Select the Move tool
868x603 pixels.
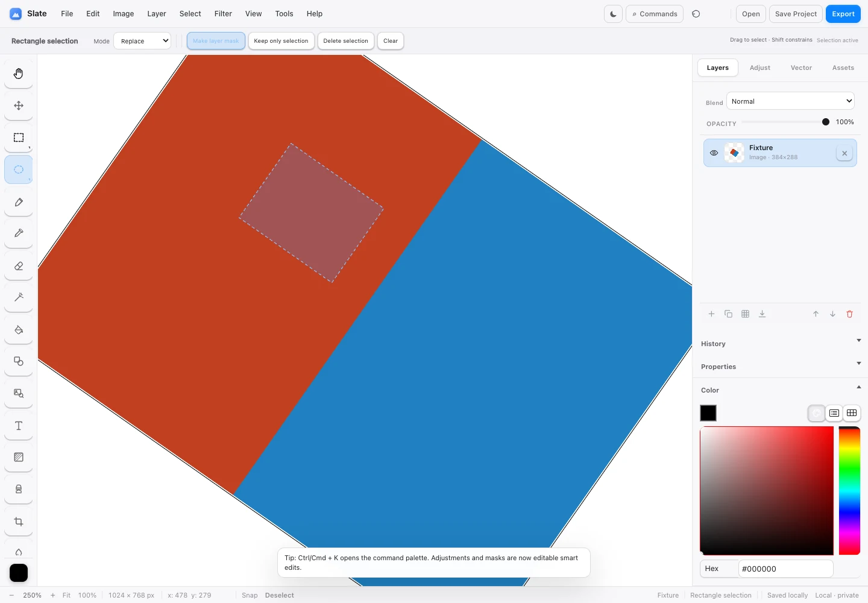tap(19, 106)
